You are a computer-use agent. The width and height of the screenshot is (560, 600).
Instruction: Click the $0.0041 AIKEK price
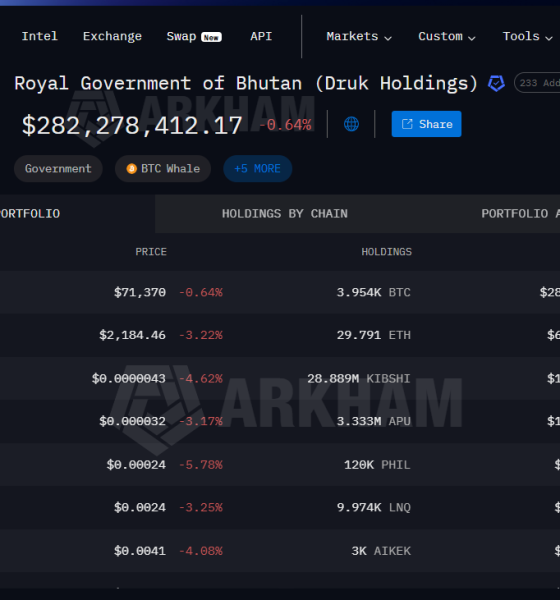click(140, 551)
